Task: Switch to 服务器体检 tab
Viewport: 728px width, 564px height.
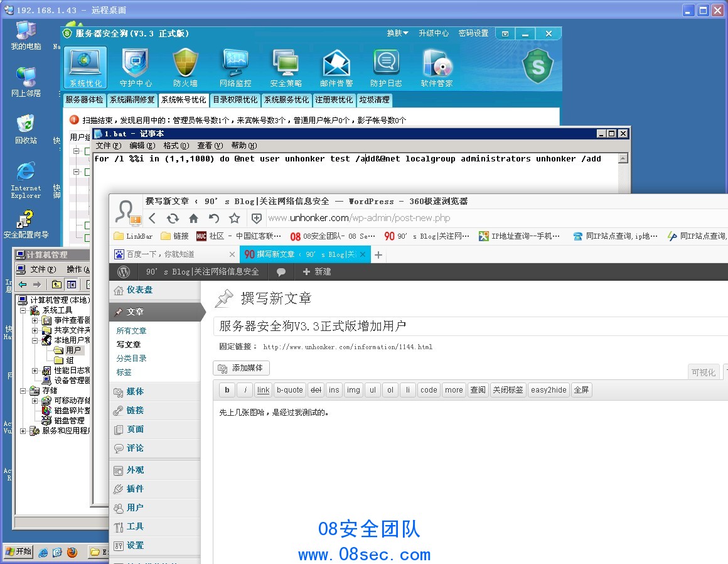Action: click(x=84, y=100)
